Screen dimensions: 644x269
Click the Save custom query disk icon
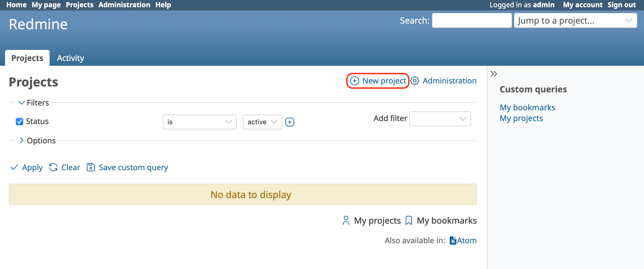[x=91, y=167]
